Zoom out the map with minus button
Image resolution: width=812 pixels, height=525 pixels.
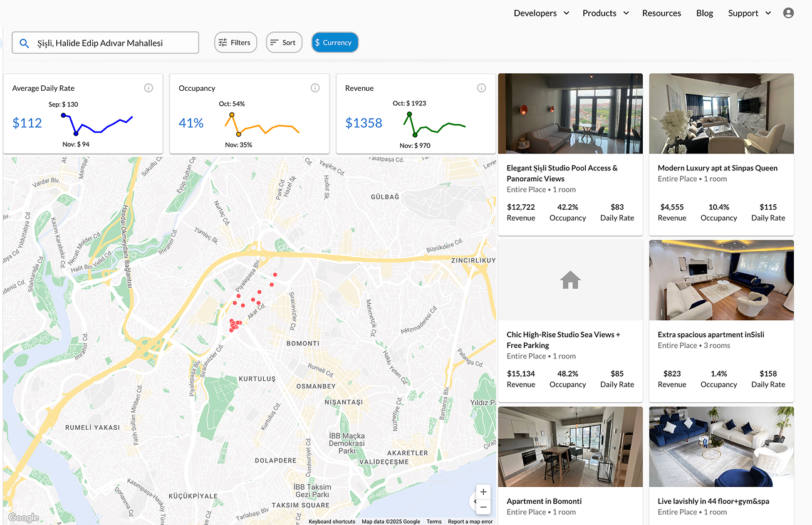483,507
